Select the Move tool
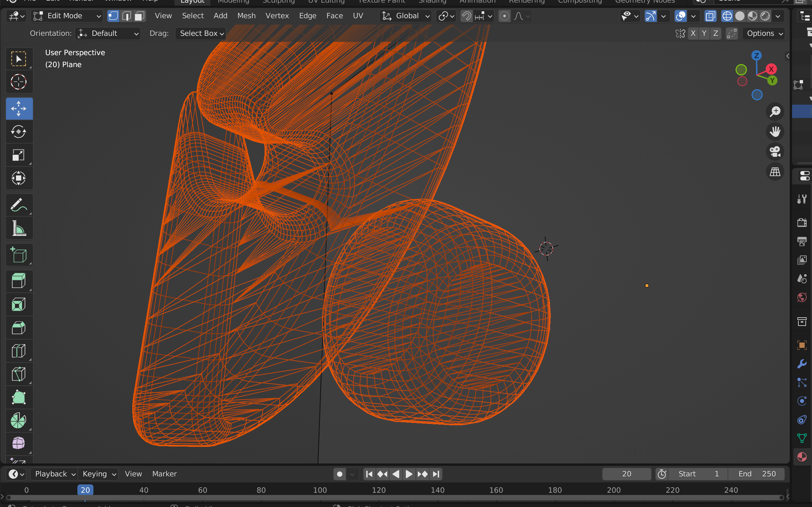The image size is (812, 507). [19, 108]
